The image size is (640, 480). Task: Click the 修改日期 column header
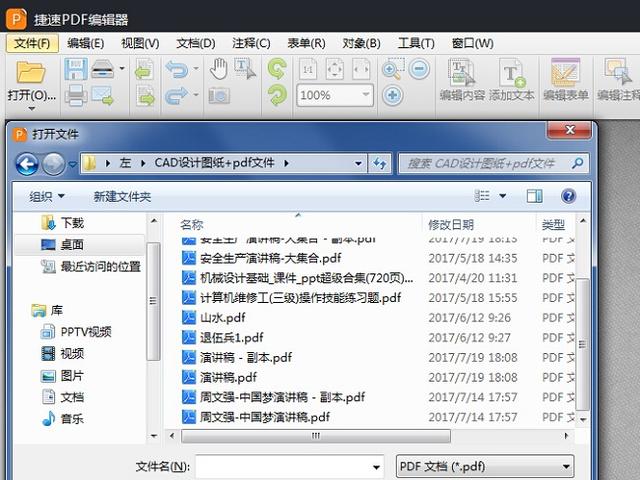pyautogui.click(x=451, y=224)
